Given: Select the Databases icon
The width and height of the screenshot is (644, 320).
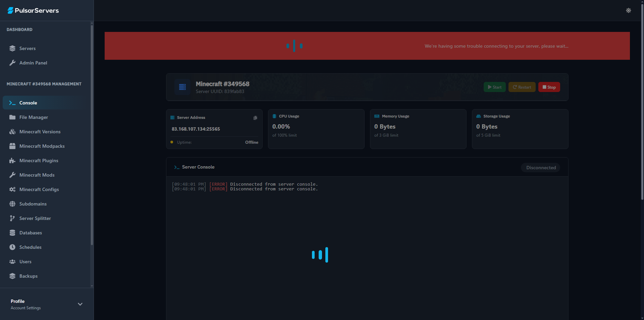Looking at the screenshot, I should click(x=12, y=233).
